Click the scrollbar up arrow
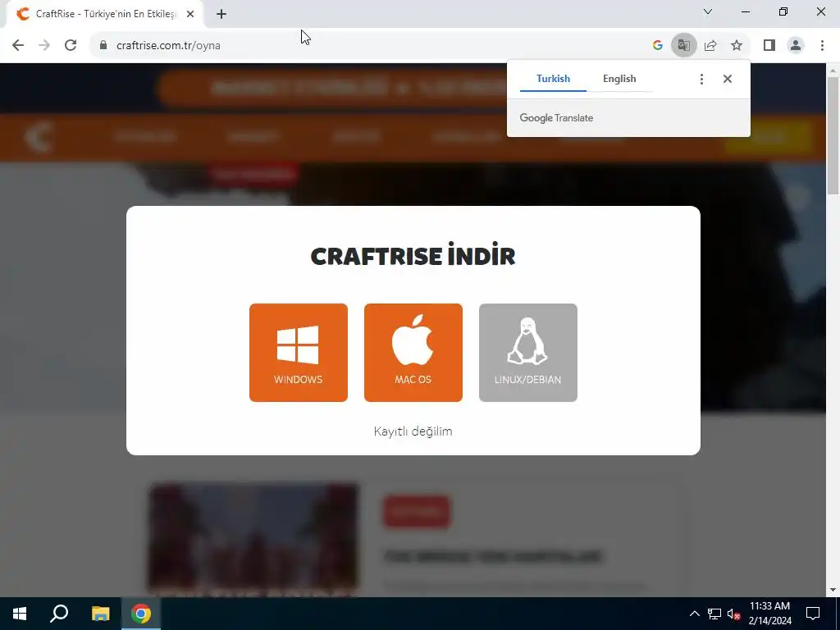Screen dimensions: 840x630 point(833,71)
